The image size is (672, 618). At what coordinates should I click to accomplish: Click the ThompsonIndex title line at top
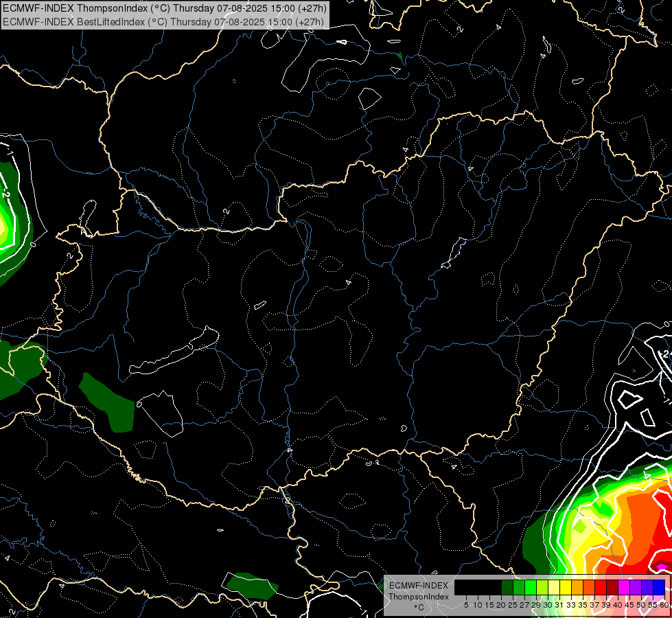[x=165, y=8]
